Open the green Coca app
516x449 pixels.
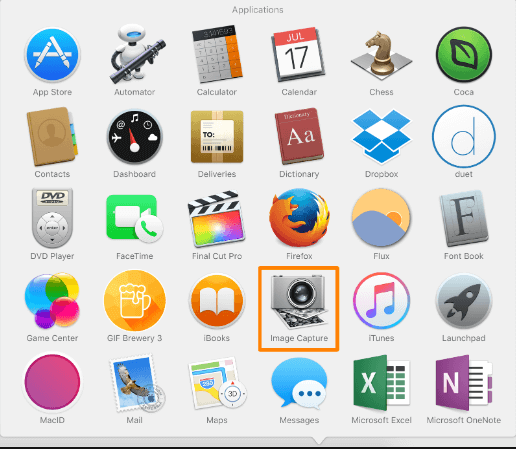464,55
